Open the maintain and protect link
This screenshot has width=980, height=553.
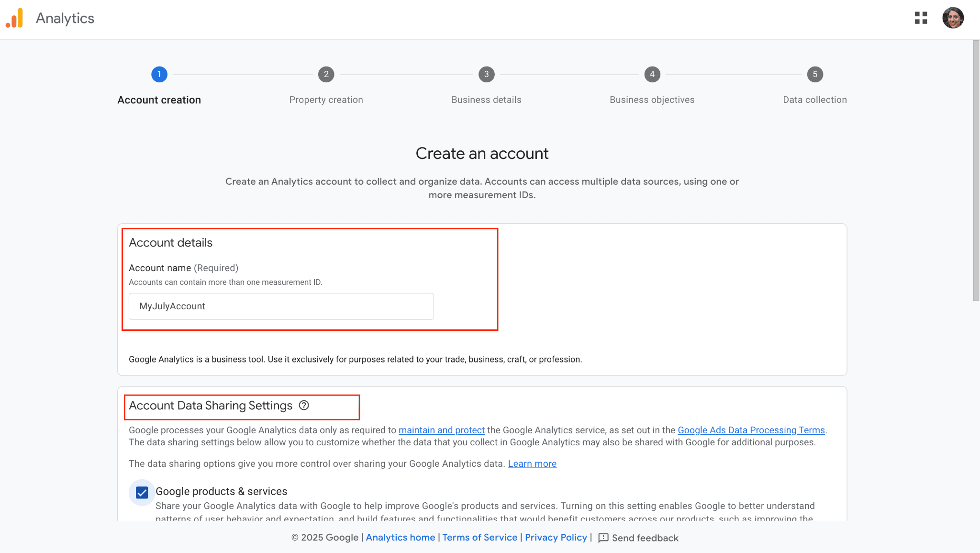click(x=441, y=430)
